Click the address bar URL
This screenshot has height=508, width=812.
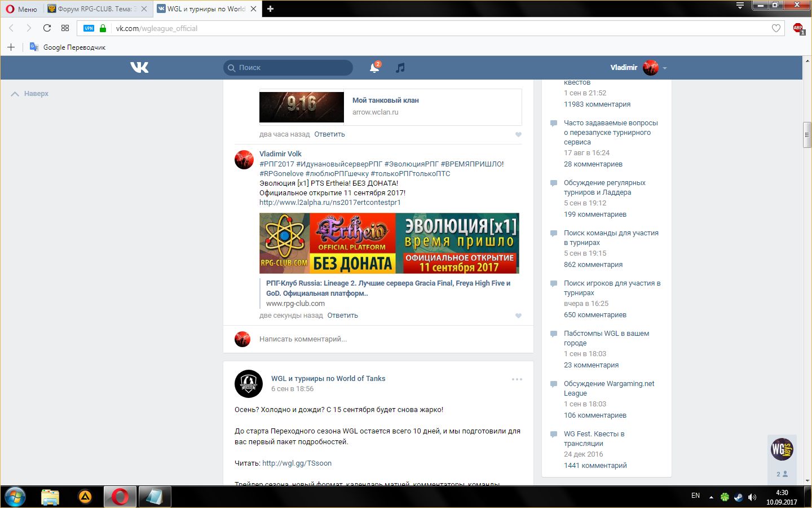click(157, 28)
